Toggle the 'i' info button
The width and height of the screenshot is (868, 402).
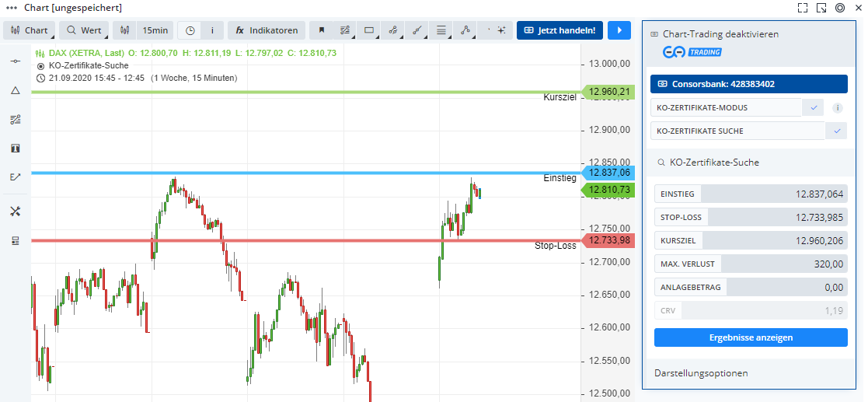pyautogui.click(x=213, y=30)
